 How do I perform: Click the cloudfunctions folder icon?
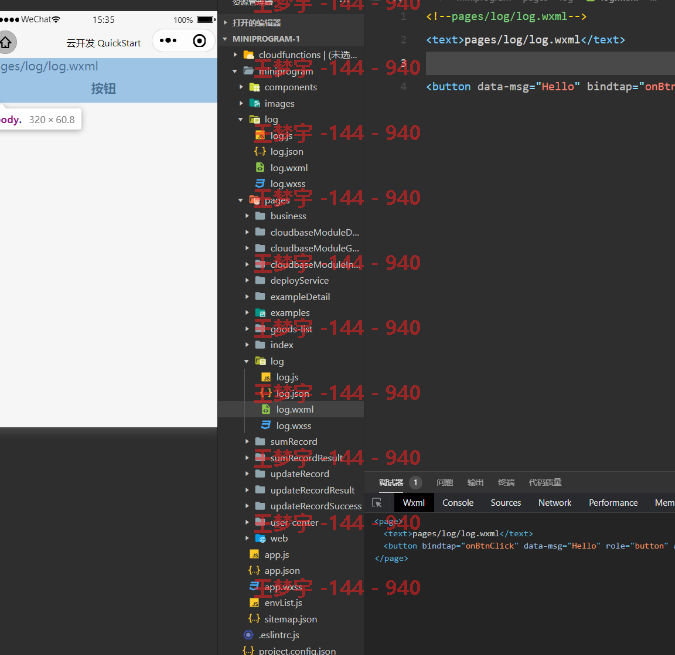pos(249,55)
